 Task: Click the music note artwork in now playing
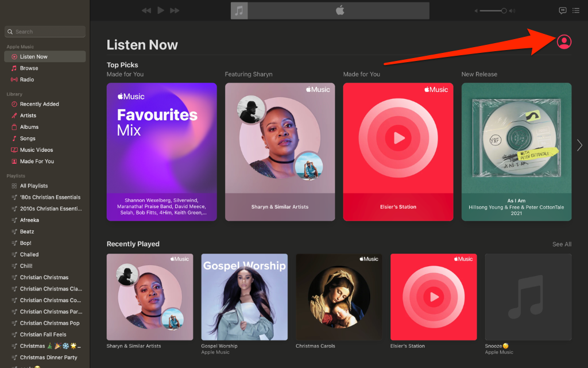click(x=239, y=10)
